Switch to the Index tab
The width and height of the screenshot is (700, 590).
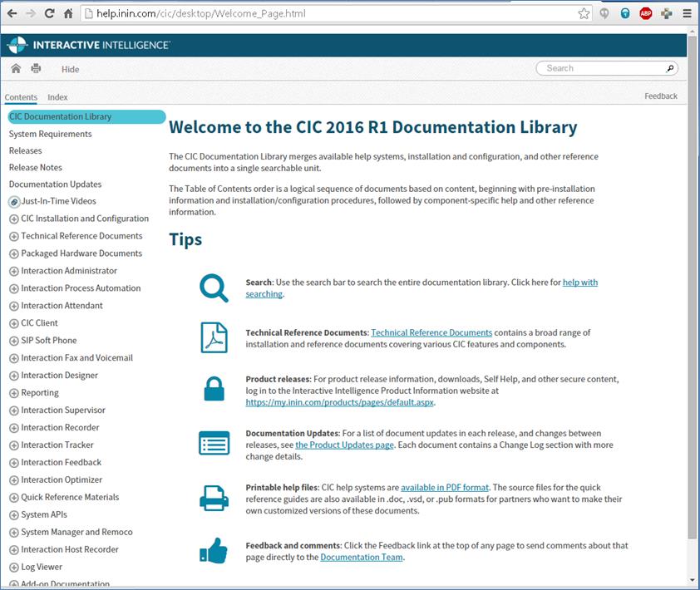click(57, 97)
